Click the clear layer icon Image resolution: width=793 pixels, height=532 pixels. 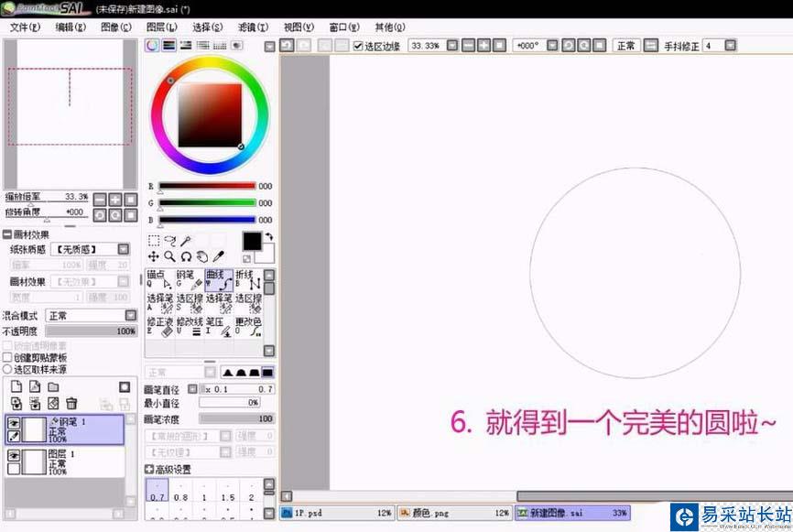coord(53,404)
